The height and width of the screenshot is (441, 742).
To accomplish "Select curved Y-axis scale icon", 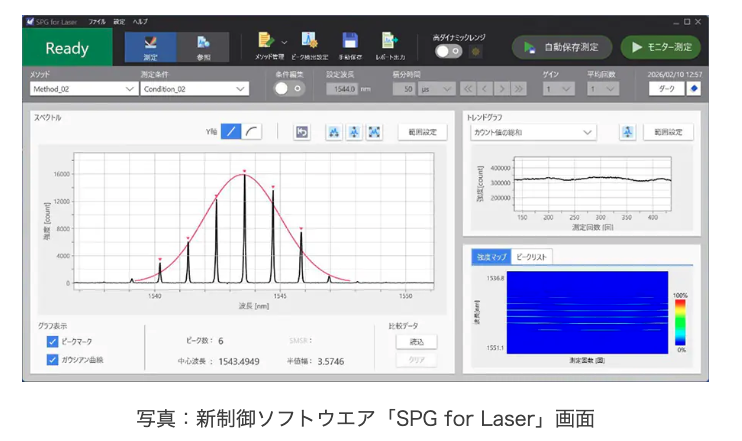I will (x=252, y=132).
